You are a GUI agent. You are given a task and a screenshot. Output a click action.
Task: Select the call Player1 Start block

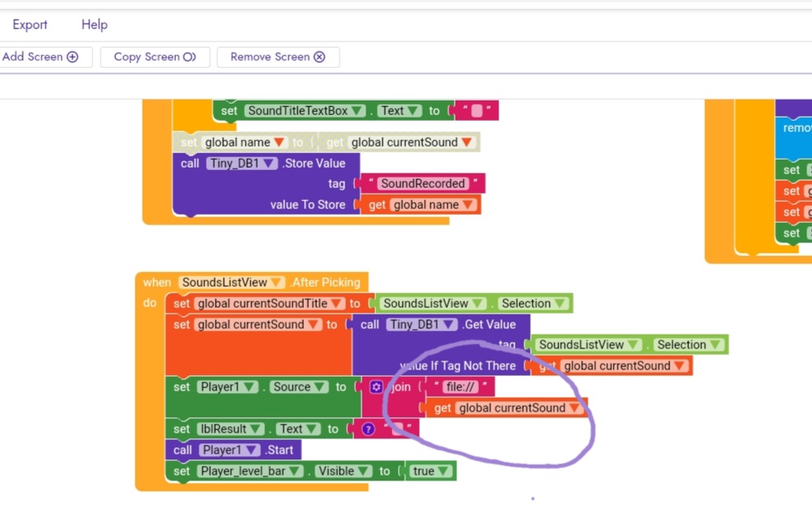pyautogui.click(x=182, y=451)
